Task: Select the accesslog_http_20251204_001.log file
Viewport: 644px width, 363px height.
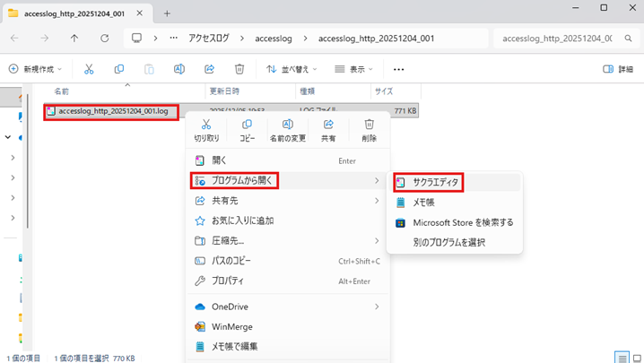Action: (111, 111)
